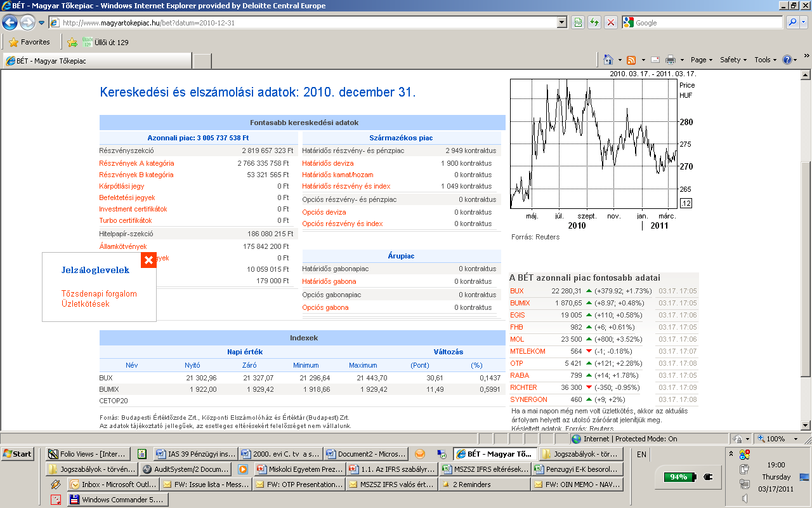This screenshot has width=812, height=508.
Task: Open the Üllői út 129 favorite
Action: (x=105, y=42)
